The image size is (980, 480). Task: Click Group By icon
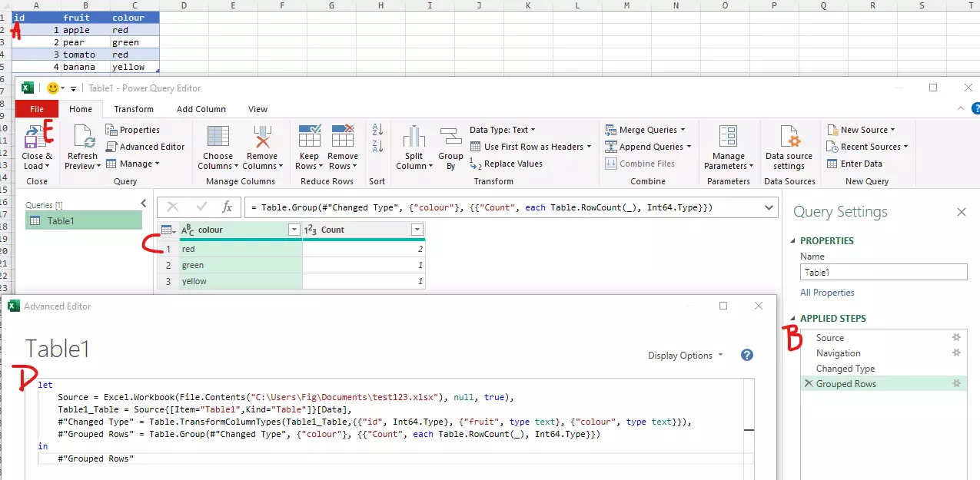pyautogui.click(x=450, y=137)
